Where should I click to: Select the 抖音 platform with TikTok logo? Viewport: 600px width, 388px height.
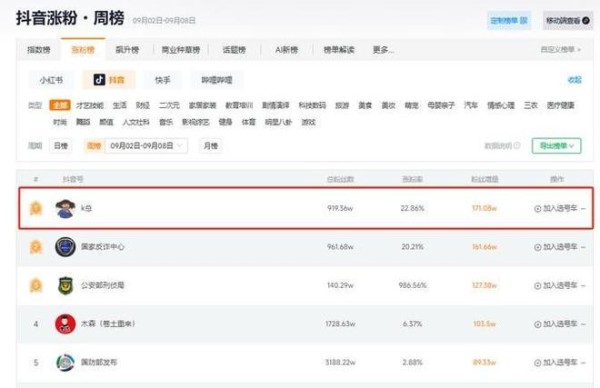[109, 80]
